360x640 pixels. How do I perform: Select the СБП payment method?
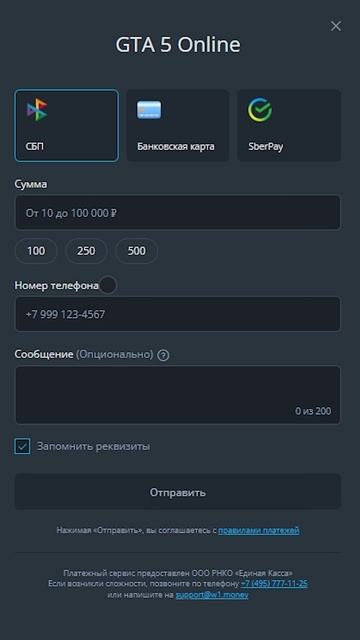click(67, 126)
